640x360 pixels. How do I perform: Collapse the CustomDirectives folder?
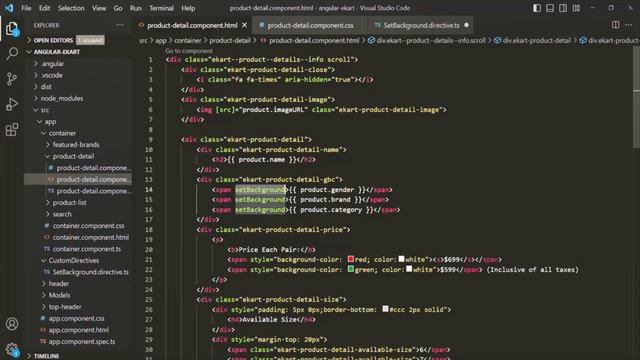click(74, 260)
